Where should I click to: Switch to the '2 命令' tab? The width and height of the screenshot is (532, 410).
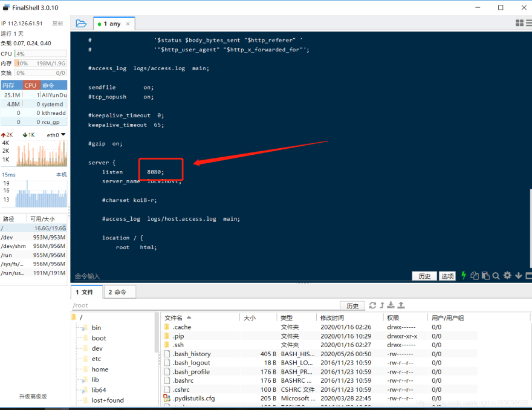tap(120, 292)
